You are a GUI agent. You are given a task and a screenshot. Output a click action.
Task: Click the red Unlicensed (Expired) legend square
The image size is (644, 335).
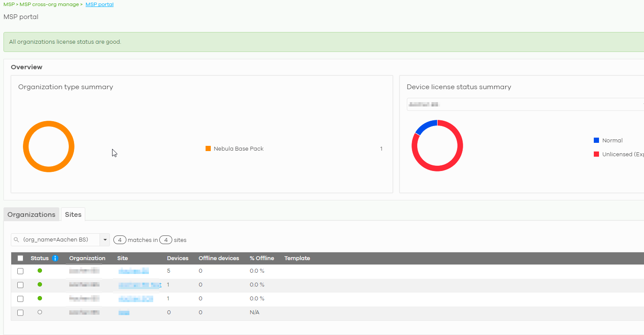point(596,154)
